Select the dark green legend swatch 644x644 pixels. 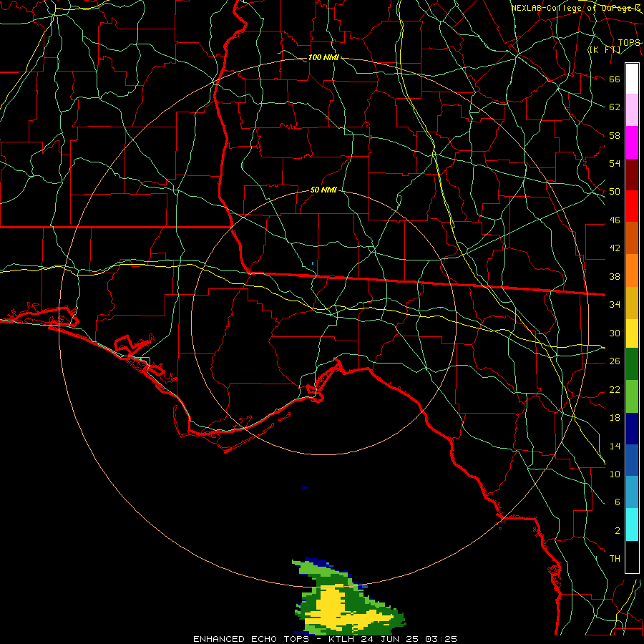(x=632, y=364)
